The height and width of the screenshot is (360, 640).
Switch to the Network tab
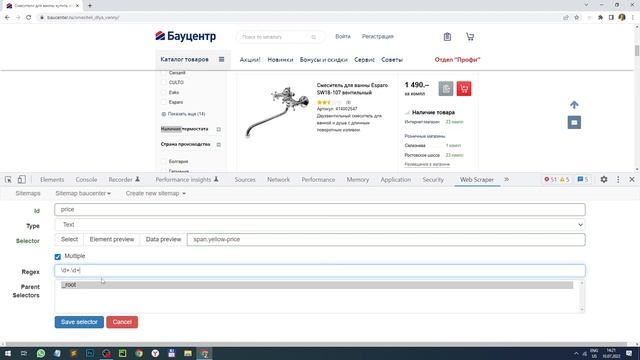278,180
